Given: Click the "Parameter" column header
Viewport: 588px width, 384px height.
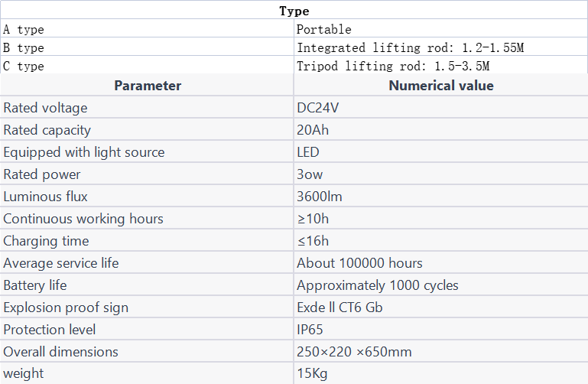Looking at the screenshot, I should [x=148, y=86].
